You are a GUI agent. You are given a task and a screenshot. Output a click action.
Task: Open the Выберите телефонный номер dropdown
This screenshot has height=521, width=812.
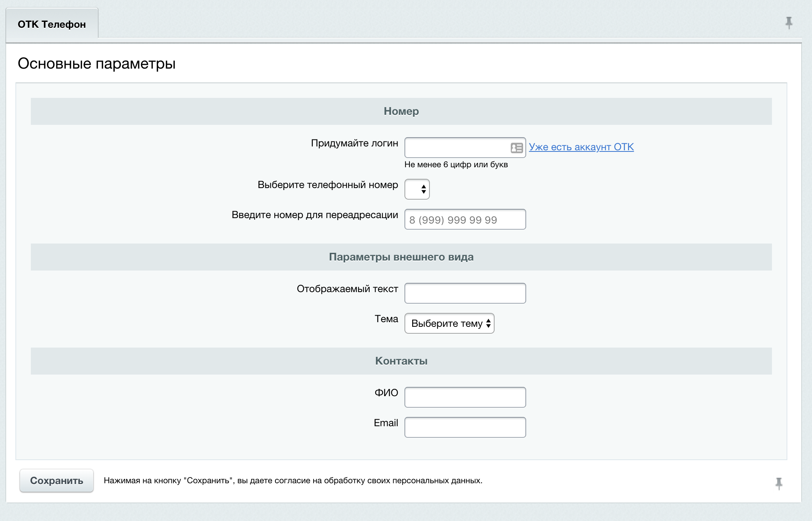[417, 189]
